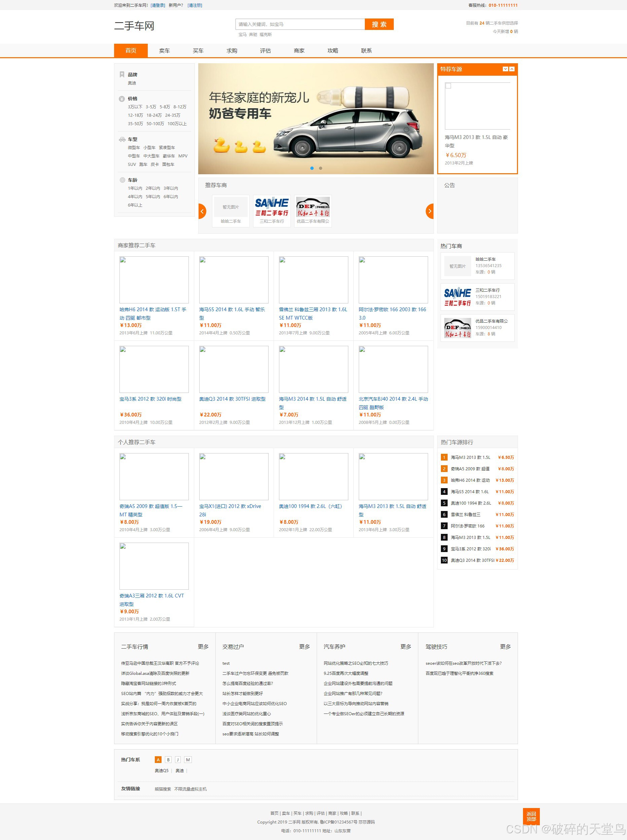The width and height of the screenshot is (627, 840).
Task: Click the orange 返回顶部 button
Action: (x=531, y=816)
